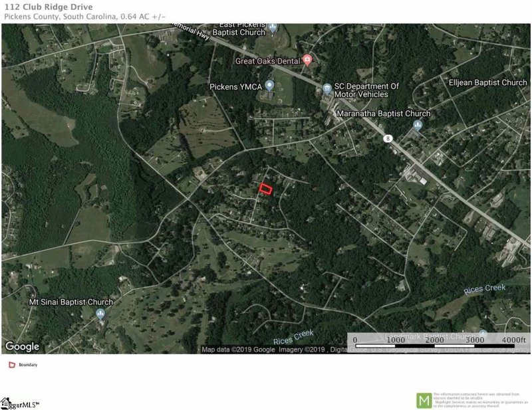Click the 112 Club Ridge Drive title
532x410 pixels.
tap(48, 7)
